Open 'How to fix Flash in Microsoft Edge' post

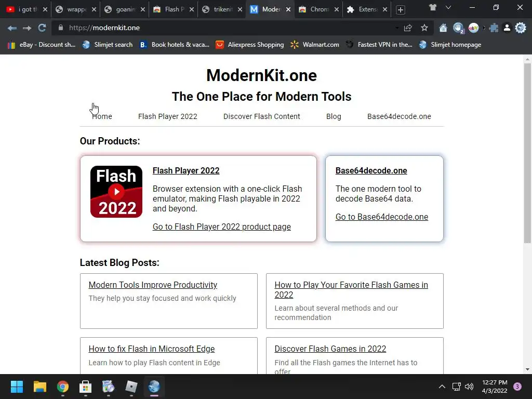pyautogui.click(x=152, y=349)
